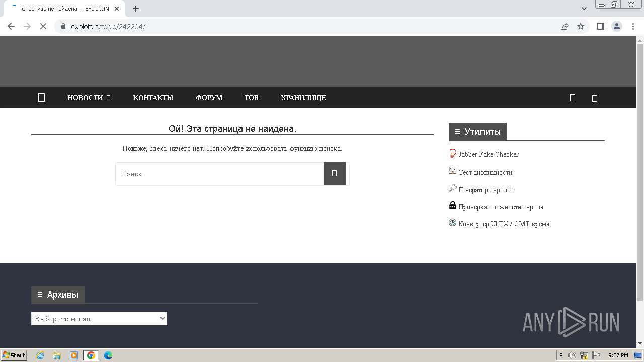Open Jabber Fake Checker link

(489, 155)
